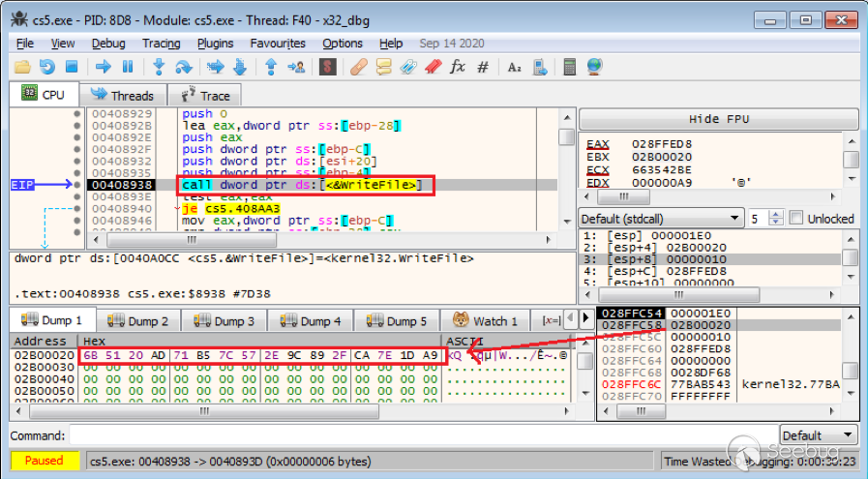
Task: Click the Step Into toolbar icon
Action: click(x=159, y=67)
